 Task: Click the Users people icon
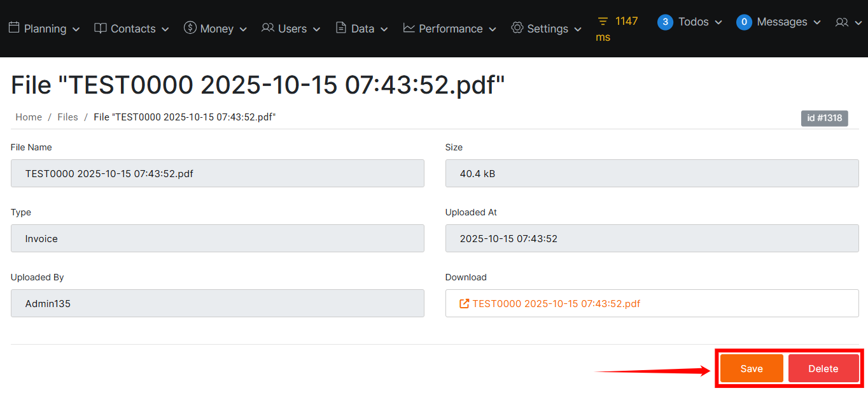tap(268, 28)
